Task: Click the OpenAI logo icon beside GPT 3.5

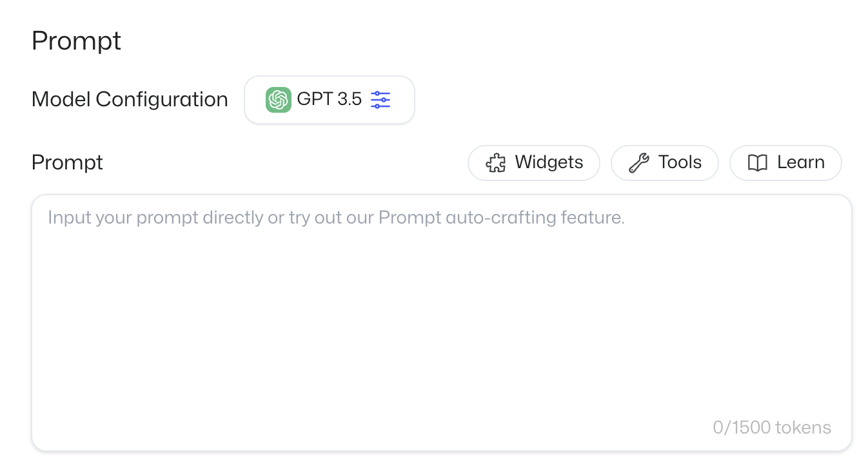Action: point(279,100)
